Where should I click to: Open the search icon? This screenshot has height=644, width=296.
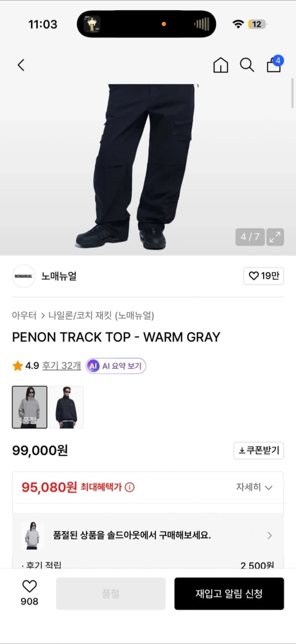tap(247, 65)
